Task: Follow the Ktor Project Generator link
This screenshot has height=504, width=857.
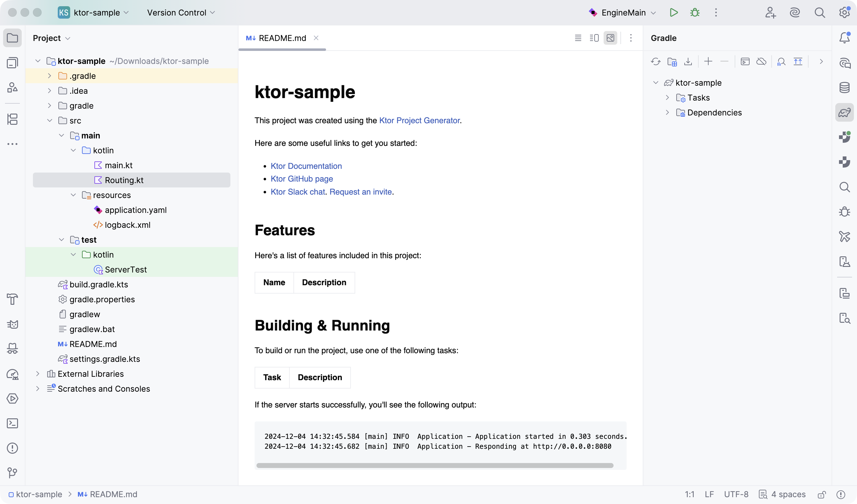Action: click(x=419, y=121)
